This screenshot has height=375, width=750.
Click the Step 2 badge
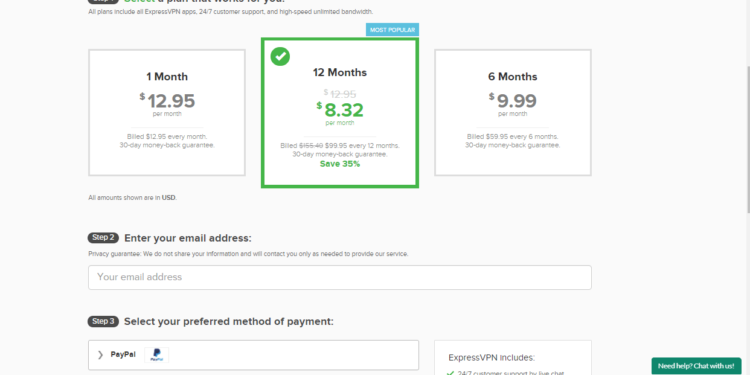click(103, 238)
